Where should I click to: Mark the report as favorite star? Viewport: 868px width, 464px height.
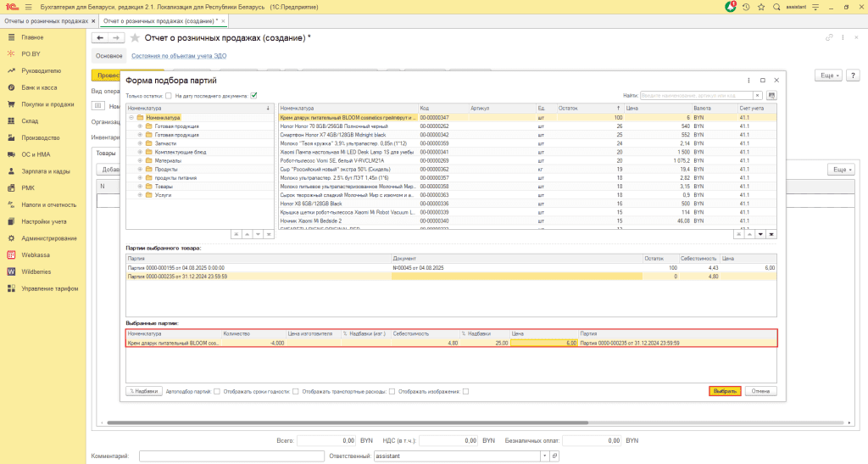coord(135,38)
